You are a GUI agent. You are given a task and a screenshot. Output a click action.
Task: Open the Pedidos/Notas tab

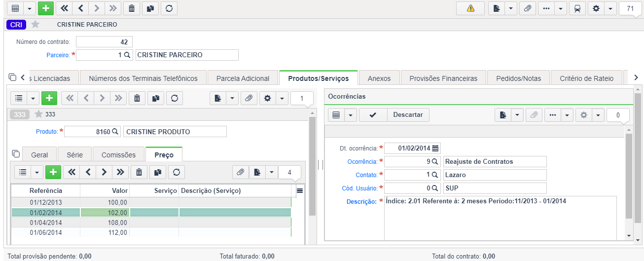pos(518,78)
